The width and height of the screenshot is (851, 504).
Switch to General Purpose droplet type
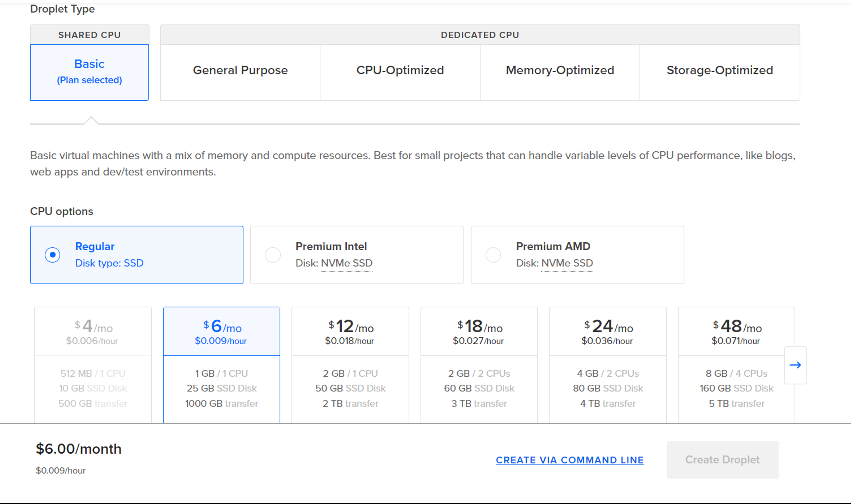point(240,70)
